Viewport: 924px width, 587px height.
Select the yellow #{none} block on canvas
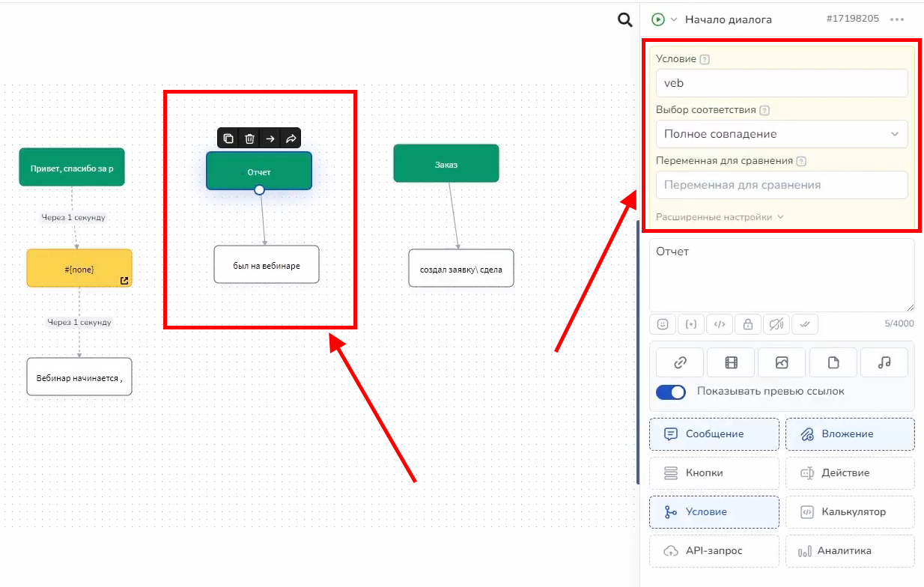pyautogui.click(x=79, y=268)
